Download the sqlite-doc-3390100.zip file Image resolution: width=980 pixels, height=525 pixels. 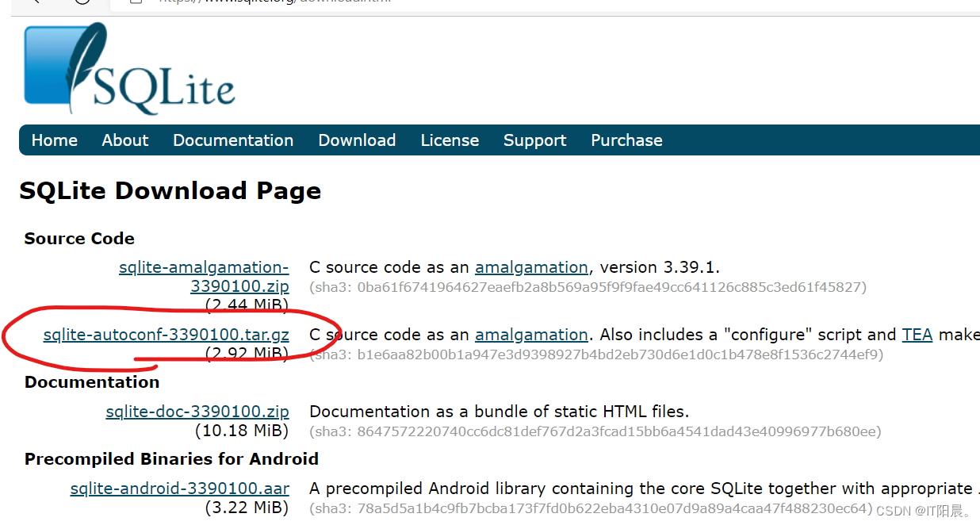[x=197, y=412]
